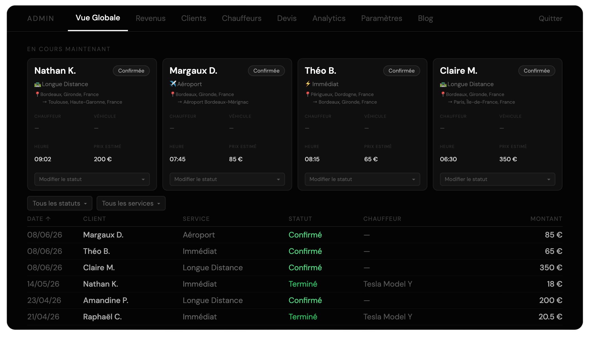616x364 pixels.
Task: Open Modifier le statut dropdown for Nathan K.
Action: pos(92,179)
